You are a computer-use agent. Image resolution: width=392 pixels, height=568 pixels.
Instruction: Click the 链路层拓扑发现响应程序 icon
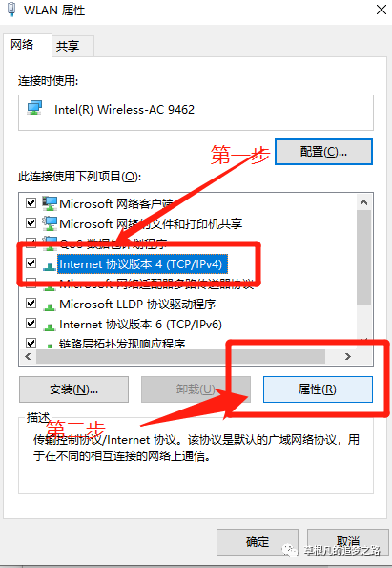(50, 345)
